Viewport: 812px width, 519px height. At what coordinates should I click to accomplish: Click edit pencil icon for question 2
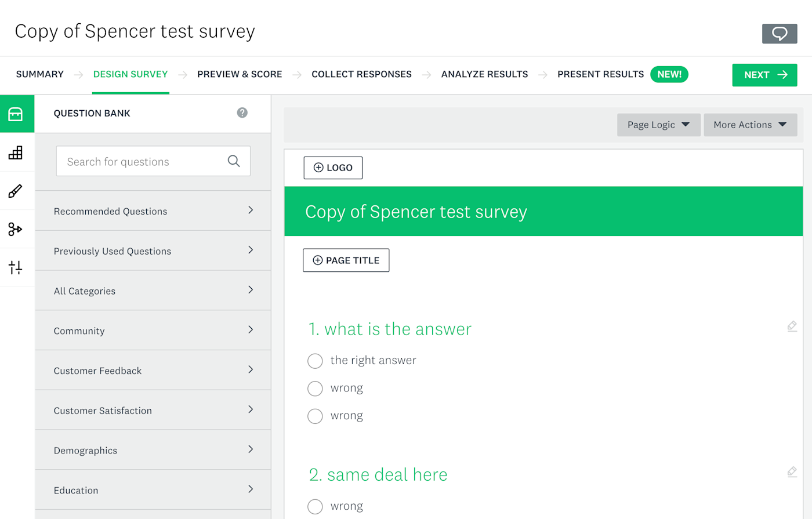point(792,471)
